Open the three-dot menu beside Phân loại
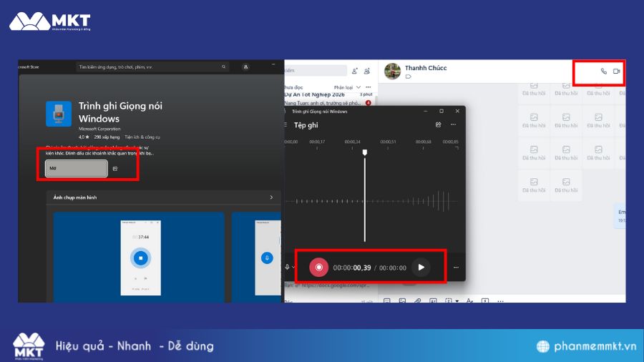 (x=369, y=87)
